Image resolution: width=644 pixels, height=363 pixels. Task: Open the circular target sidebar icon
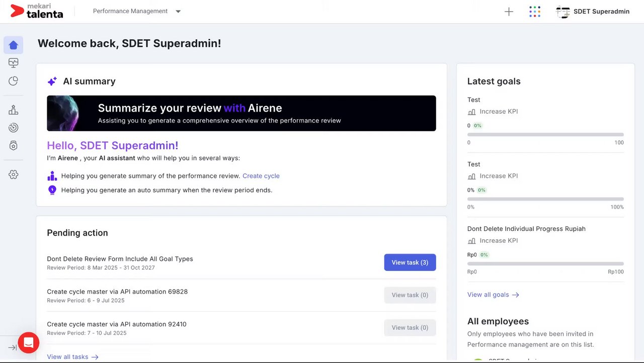click(x=14, y=128)
